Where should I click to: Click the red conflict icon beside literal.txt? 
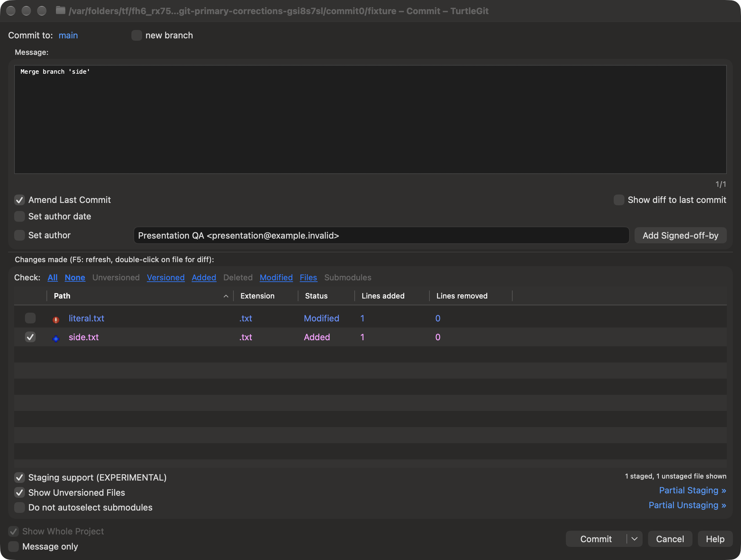(x=56, y=319)
